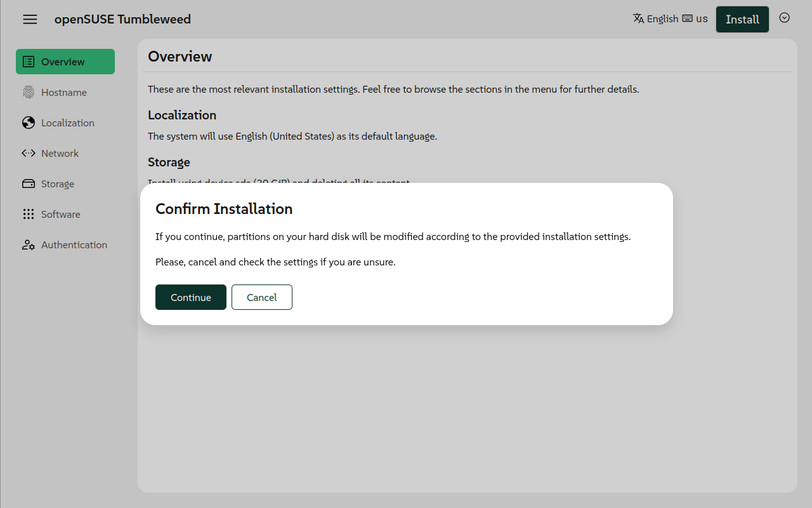Click the us keyboard layout label
812x508 pixels.
702,18
